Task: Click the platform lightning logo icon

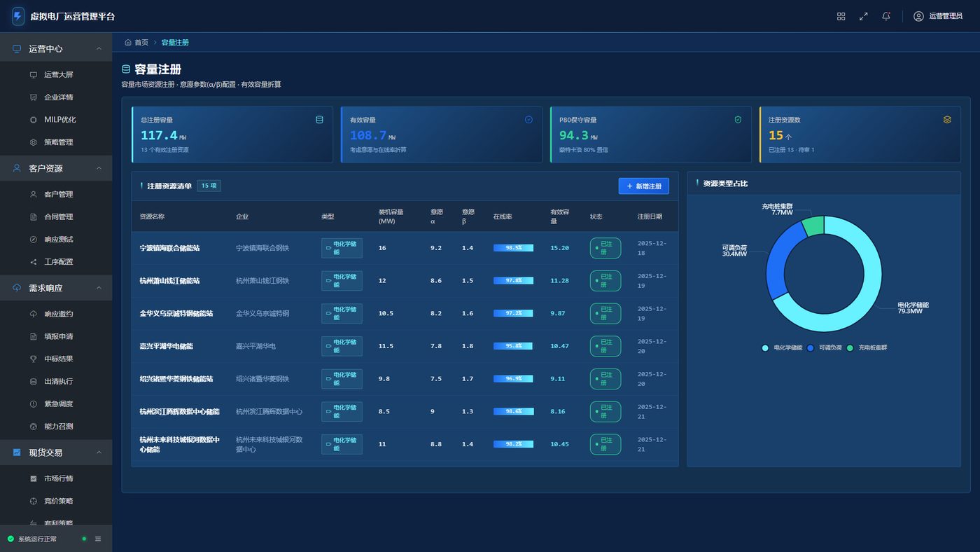Action: 18,16
